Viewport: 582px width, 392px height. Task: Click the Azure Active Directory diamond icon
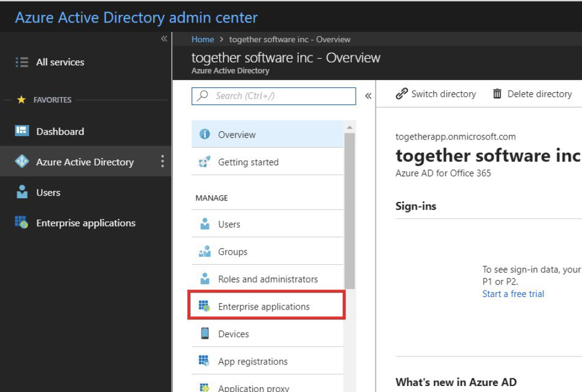[22, 162]
